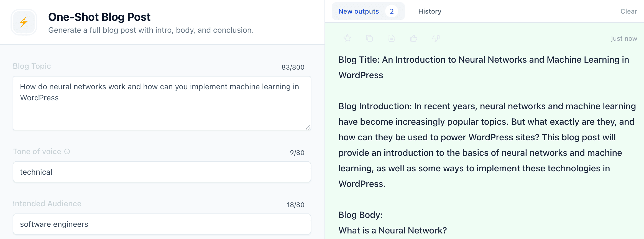
Task: Click the output count badge showing 2
Action: point(392,11)
